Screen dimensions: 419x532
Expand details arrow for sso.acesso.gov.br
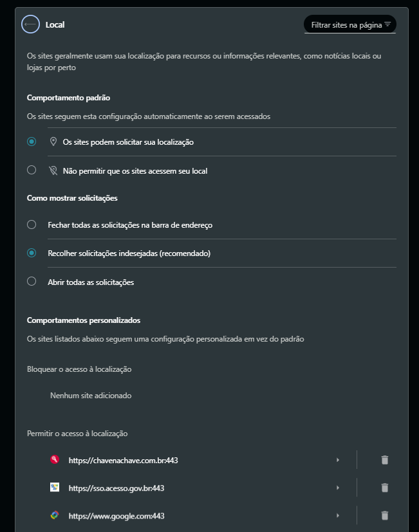[x=337, y=488]
